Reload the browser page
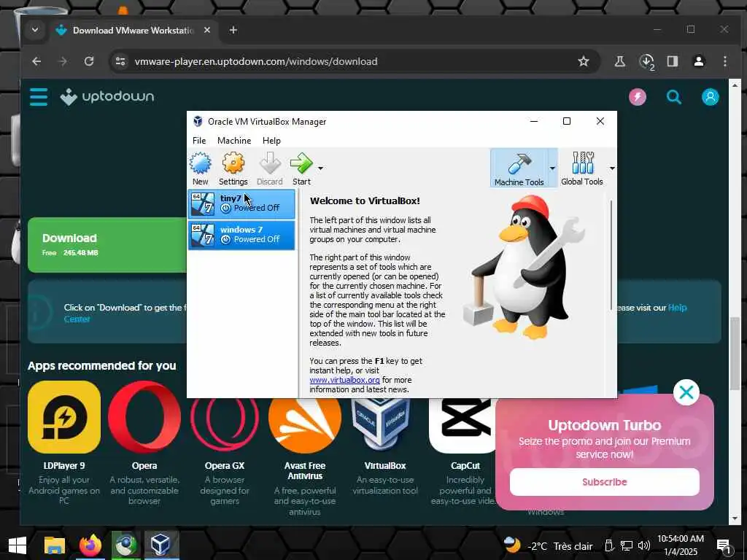Image resolution: width=747 pixels, height=560 pixels. [x=88, y=61]
